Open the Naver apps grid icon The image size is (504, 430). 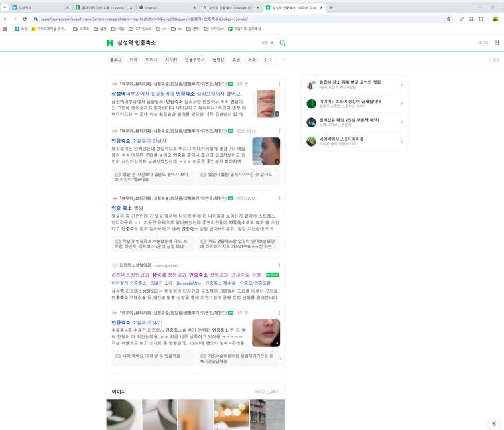click(497, 42)
